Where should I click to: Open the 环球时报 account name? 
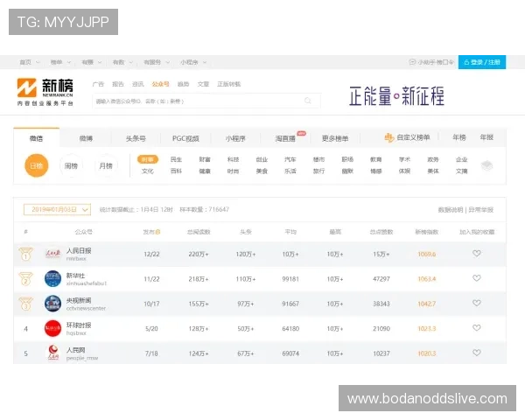click(79, 325)
